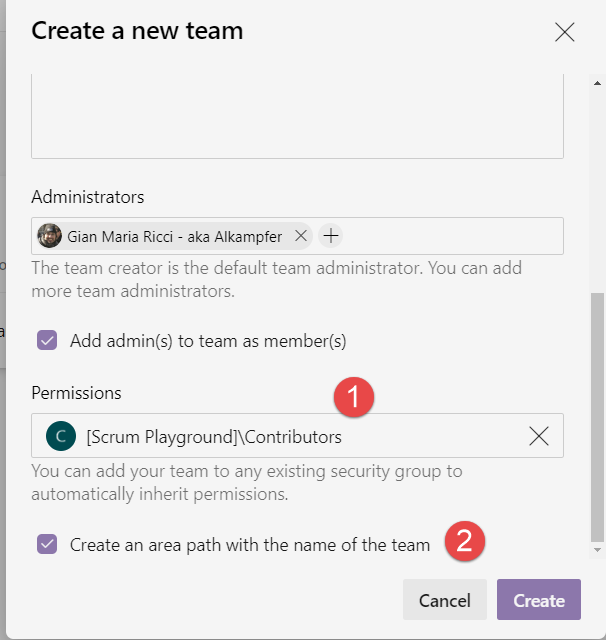The height and width of the screenshot is (640, 606).
Task: Clear the Contributors permissions group selection
Action: coord(538,436)
